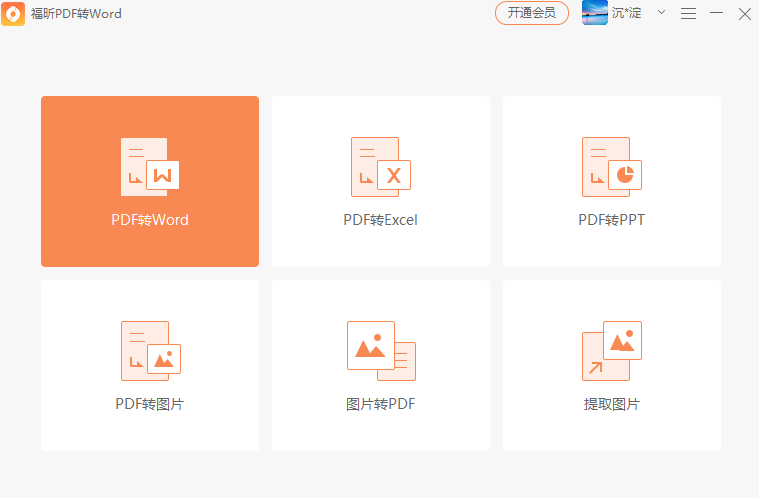The height and width of the screenshot is (498, 759).
Task: Click the PDF转Word document icon
Action: coord(149,166)
